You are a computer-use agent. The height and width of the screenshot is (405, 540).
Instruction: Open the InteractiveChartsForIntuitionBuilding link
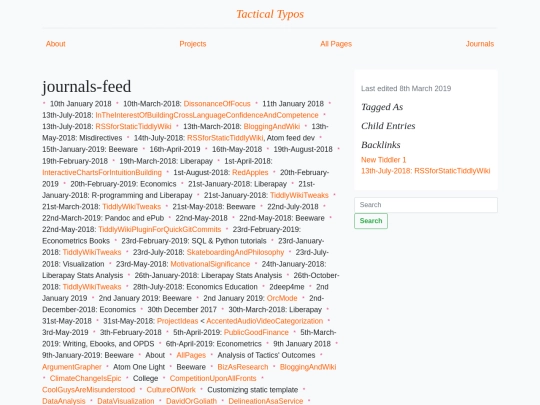coord(102,172)
